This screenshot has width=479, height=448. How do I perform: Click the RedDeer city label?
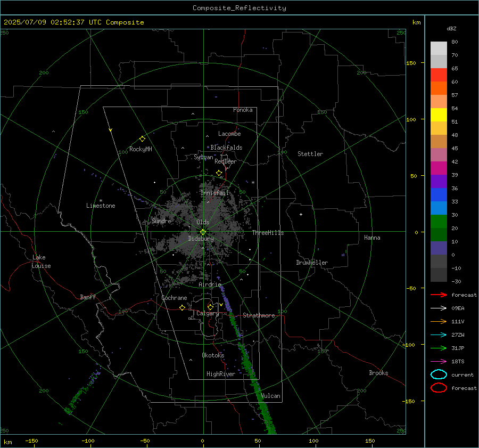[226, 161]
